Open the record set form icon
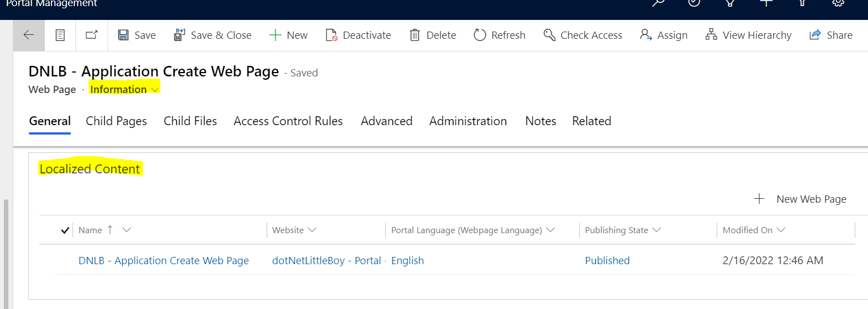The width and height of the screenshot is (868, 309). (x=60, y=35)
